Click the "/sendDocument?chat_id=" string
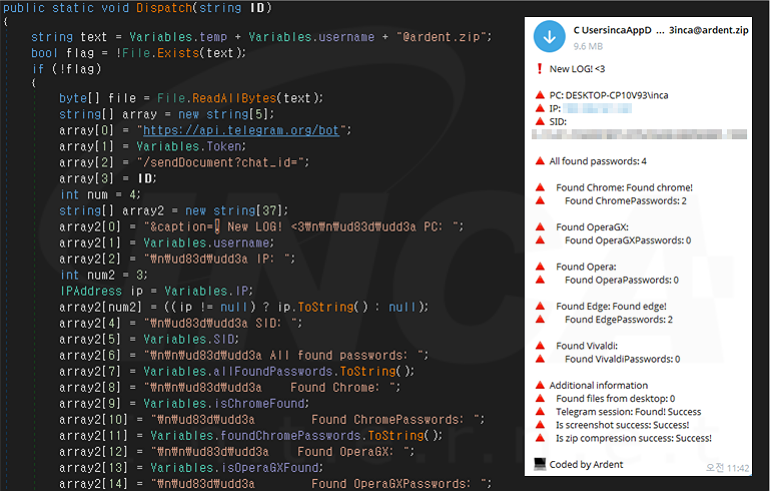Image resolution: width=770 pixels, height=491 pixels. click(220, 163)
